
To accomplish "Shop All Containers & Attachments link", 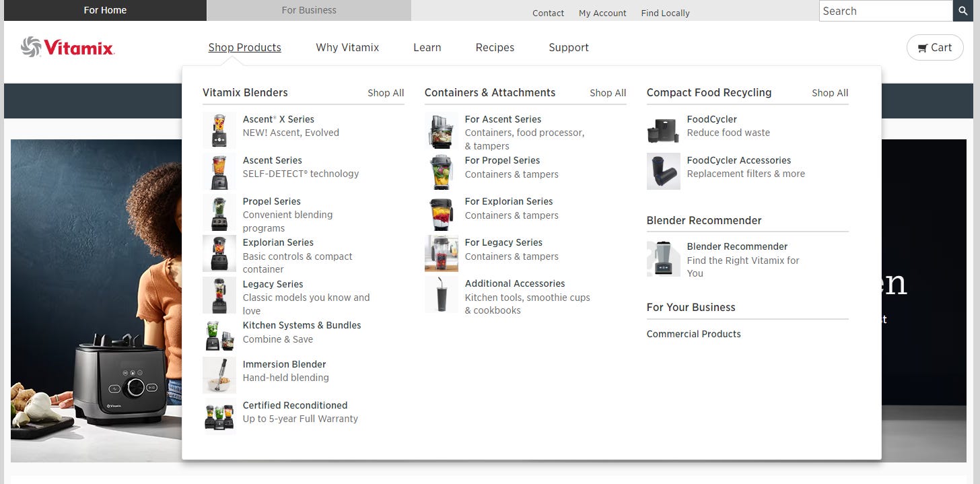I will (608, 93).
